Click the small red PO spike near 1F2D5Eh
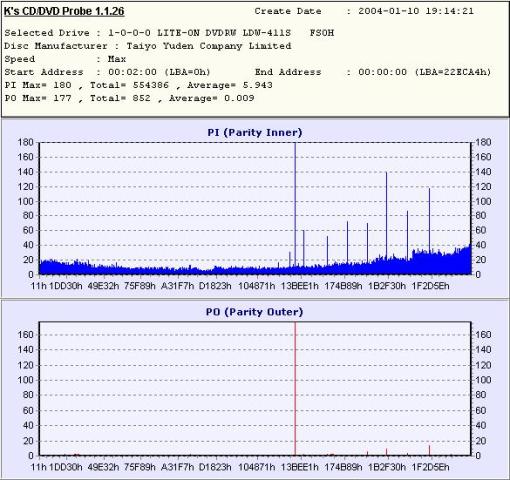The height and width of the screenshot is (480, 510). point(429,450)
